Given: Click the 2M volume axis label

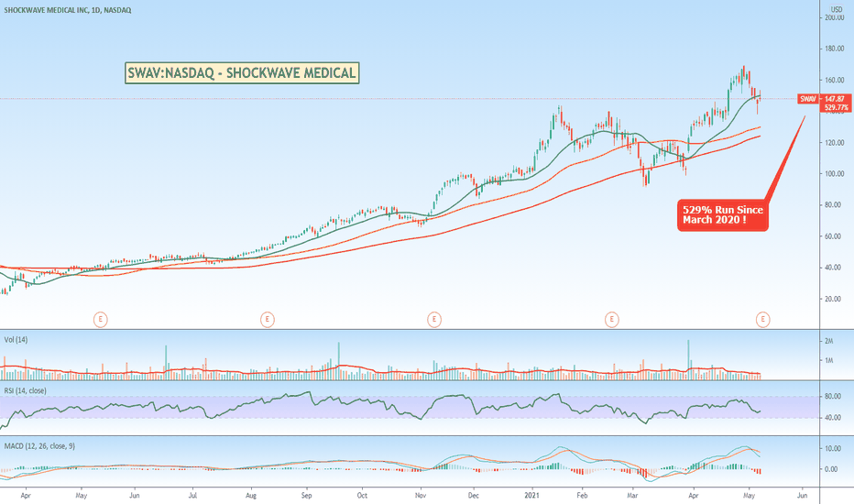Looking at the screenshot, I should (x=829, y=341).
